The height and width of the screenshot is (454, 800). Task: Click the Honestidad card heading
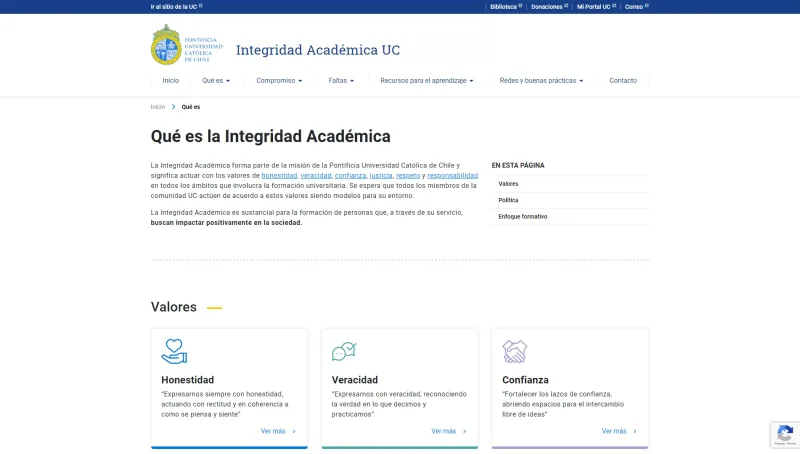tap(187, 380)
